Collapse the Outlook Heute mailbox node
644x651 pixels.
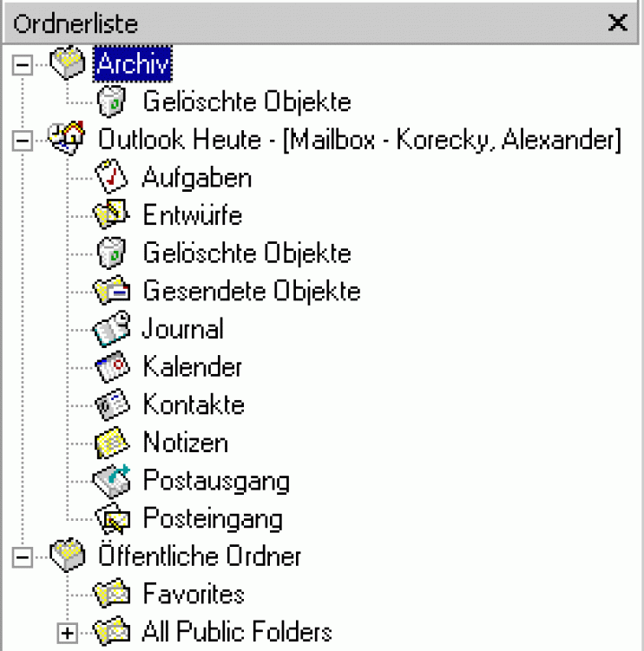(24, 141)
